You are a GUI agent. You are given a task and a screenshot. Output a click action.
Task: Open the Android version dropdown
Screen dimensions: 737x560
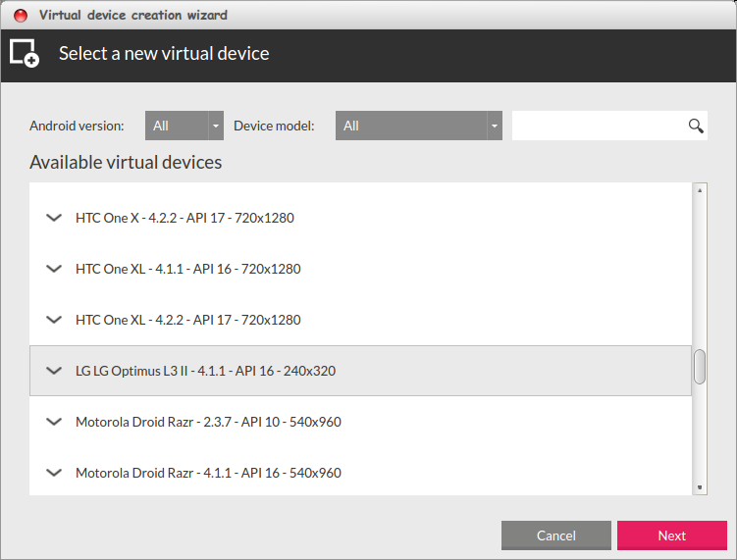click(x=184, y=126)
